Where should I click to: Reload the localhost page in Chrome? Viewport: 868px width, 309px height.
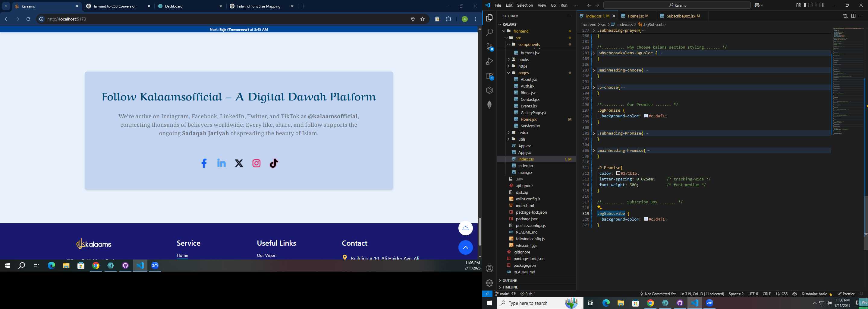click(x=28, y=19)
